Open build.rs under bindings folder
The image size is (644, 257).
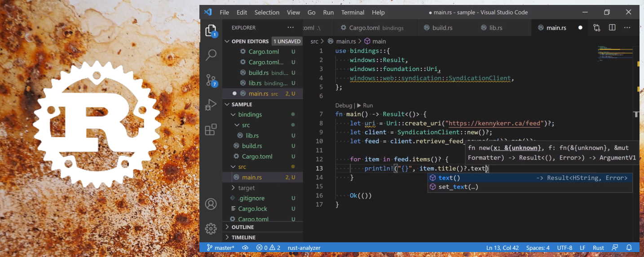click(x=262, y=146)
